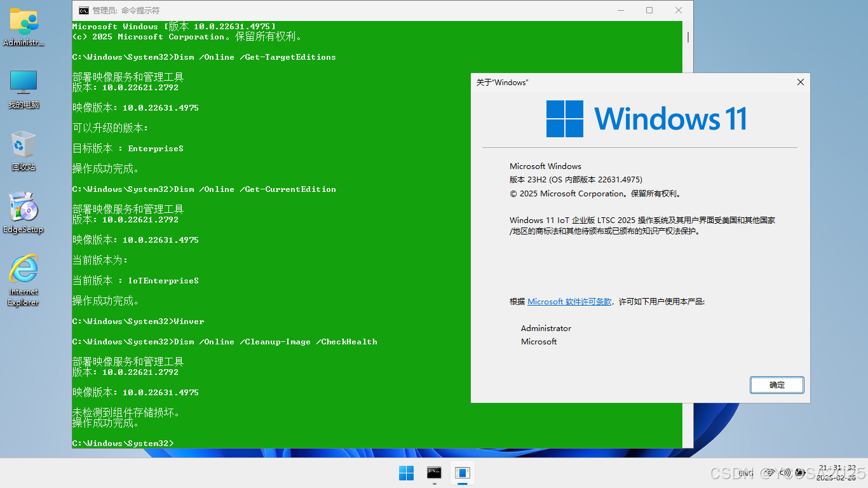Open the Windows Start button
Image resolution: width=868 pixels, height=488 pixels.
click(406, 473)
